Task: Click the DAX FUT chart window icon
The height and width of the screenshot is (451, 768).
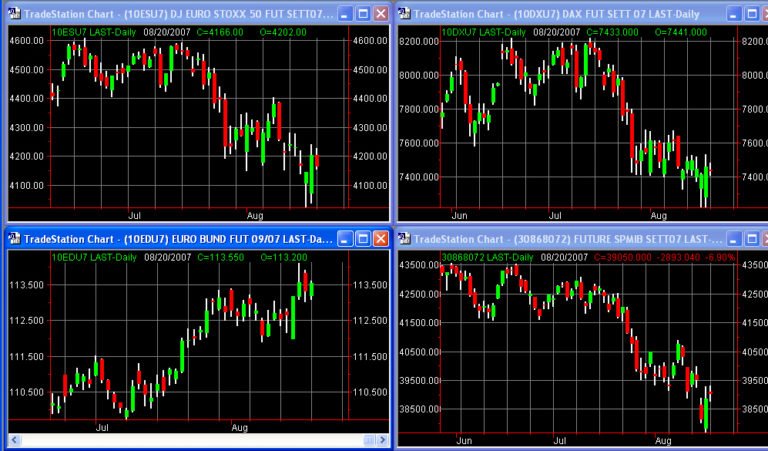Action: click(x=406, y=14)
